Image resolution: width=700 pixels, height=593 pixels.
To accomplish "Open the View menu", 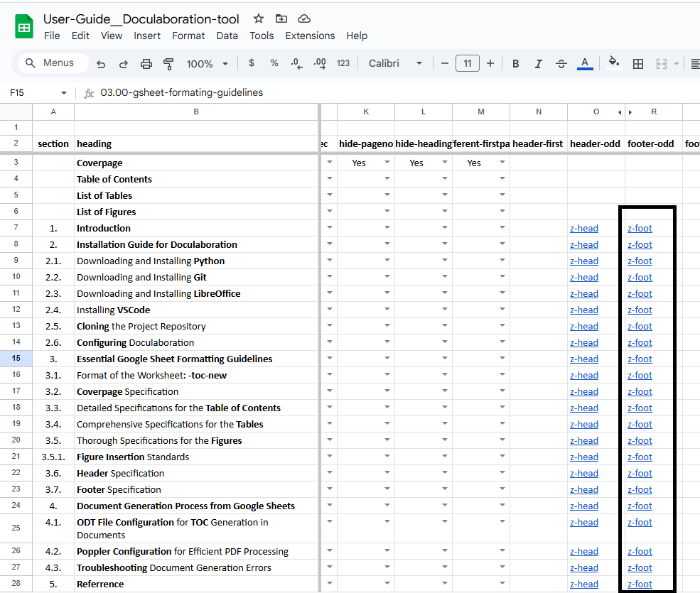I will coord(111,36).
